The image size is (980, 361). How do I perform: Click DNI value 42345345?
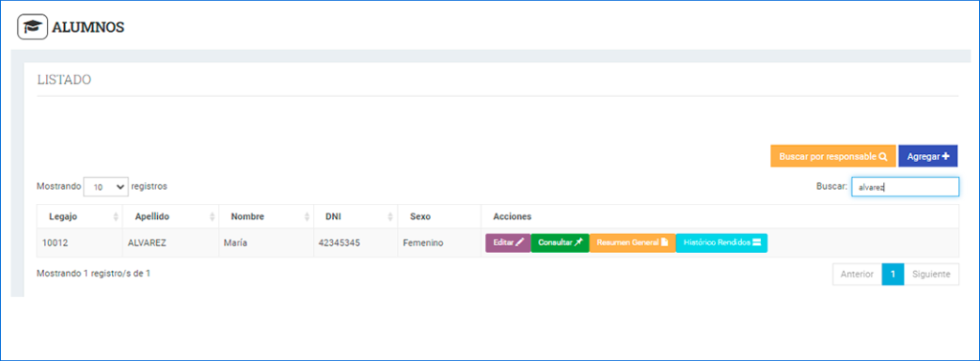click(339, 243)
